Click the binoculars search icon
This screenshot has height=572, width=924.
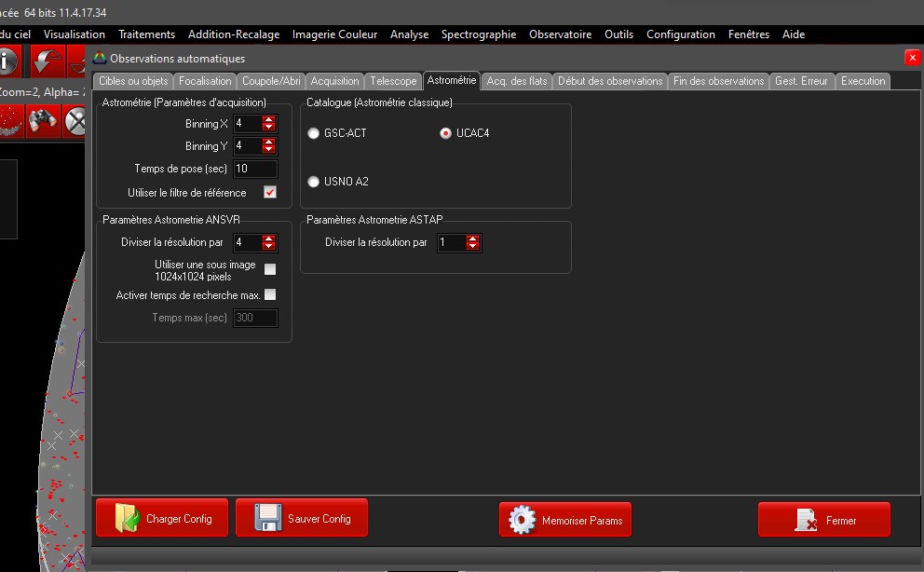coord(43,119)
